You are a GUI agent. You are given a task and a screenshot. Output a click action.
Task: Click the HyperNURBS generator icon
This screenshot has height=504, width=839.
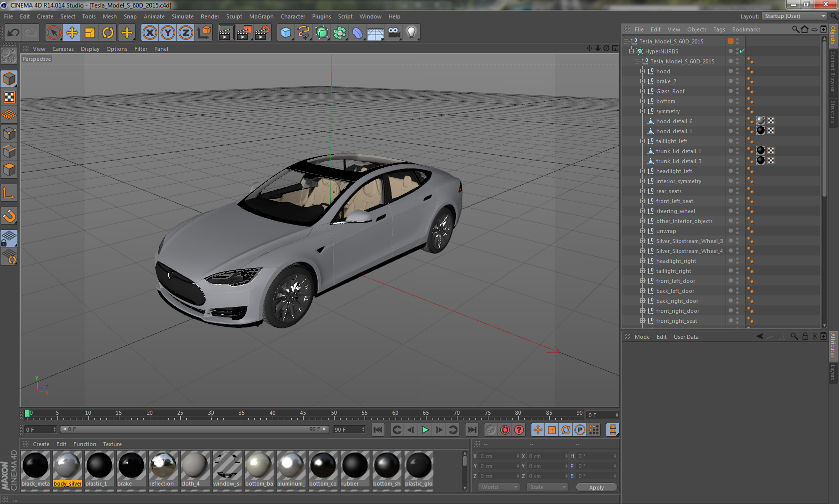tap(322, 33)
